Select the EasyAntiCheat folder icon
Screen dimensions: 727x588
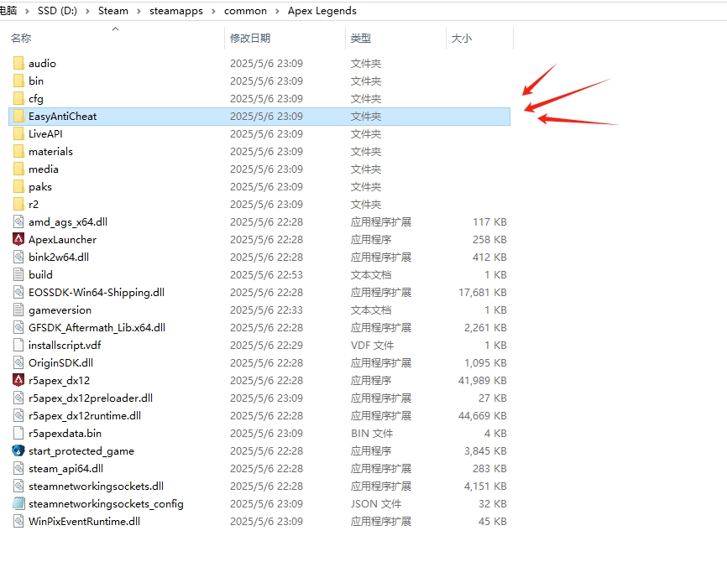(18, 117)
